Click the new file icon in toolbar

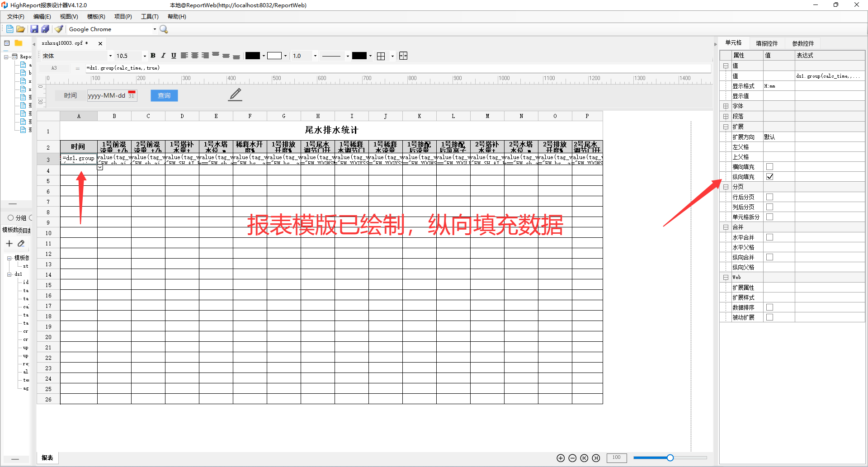9,29
